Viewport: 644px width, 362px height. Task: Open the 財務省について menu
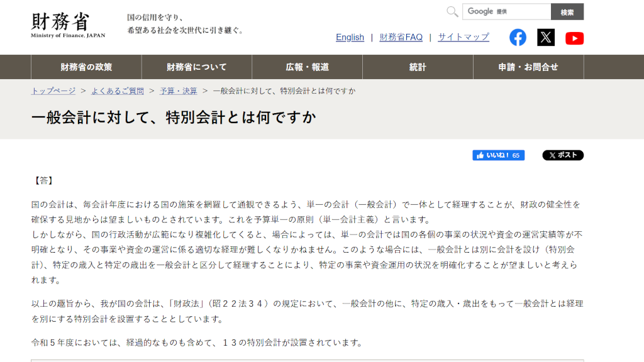(x=197, y=67)
